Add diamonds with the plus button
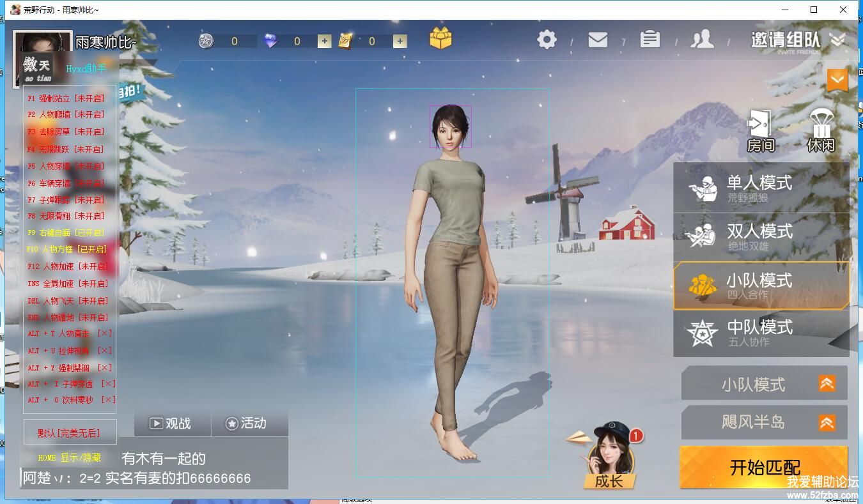Image resolution: width=863 pixels, height=504 pixels. coord(325,41)
